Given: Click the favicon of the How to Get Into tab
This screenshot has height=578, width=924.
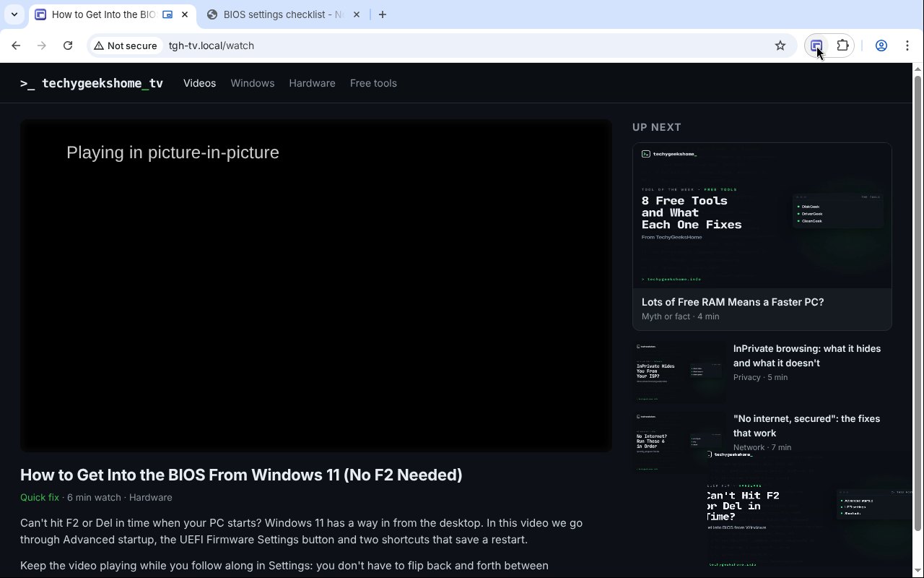Looking at the screenshot, I should 40,14.
